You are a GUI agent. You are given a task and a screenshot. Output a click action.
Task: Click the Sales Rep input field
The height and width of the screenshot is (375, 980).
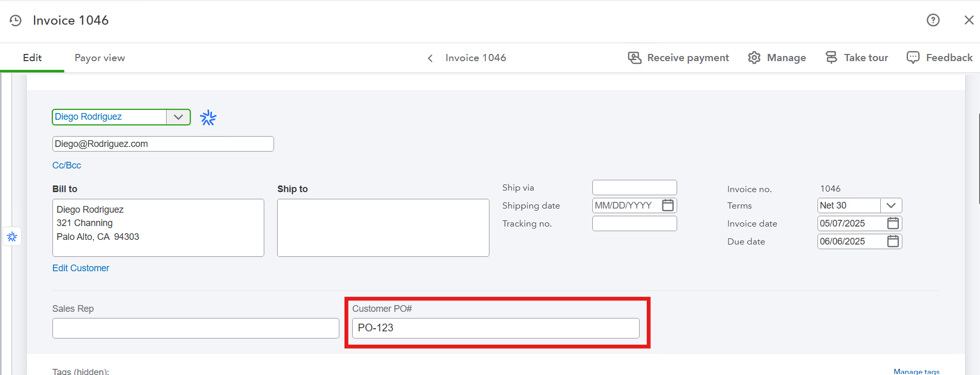point(196,328)
